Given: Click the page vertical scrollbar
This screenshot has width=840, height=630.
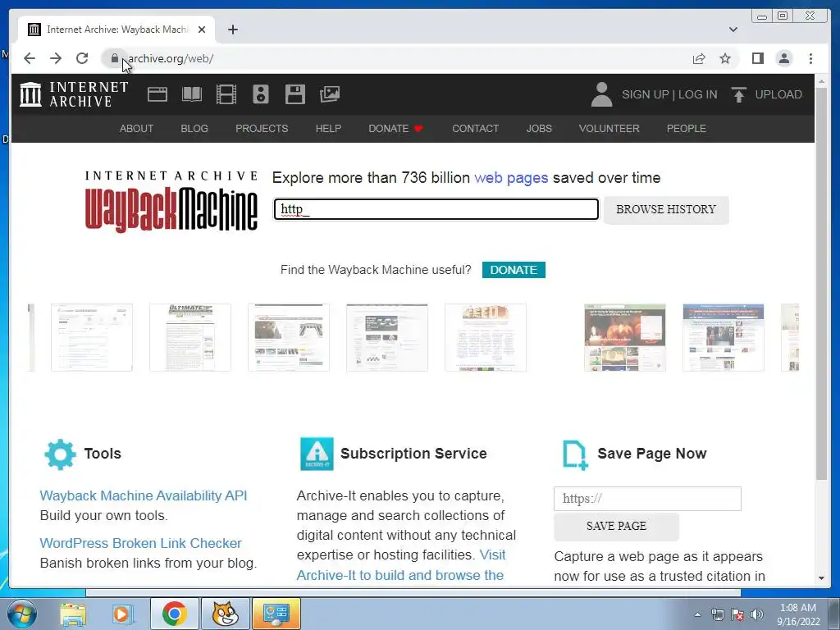Looking at the screenshot, I should pos(821,282).
